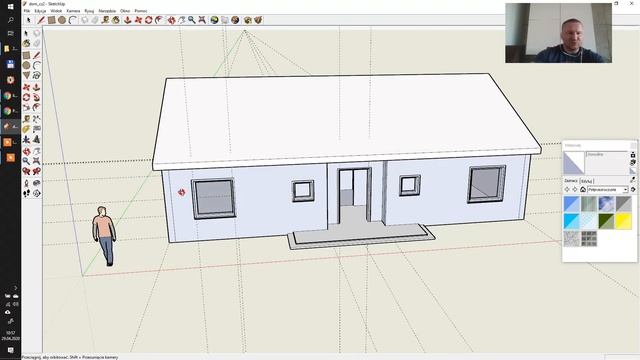Image resolution: width=640 pixels, height=360 pixels.
Task: Select the Move tool in top toolbar
Action: coord(138,20)
